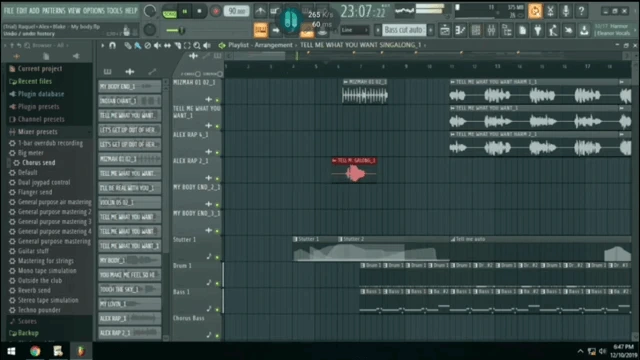Open the EDIT menu
Image resolution: width=640 pixels, height=360 pixels.
click(22, 11)
